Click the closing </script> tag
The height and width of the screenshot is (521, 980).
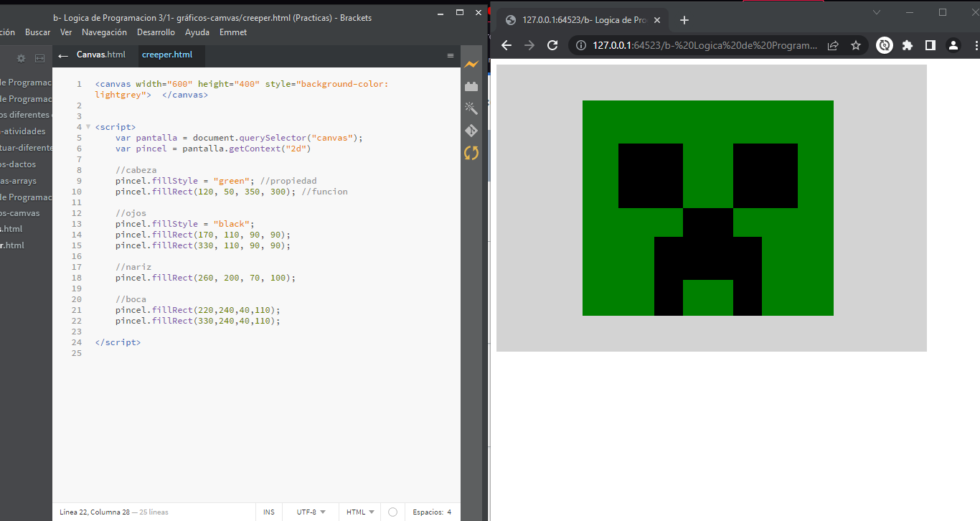[x=118, y=342]
